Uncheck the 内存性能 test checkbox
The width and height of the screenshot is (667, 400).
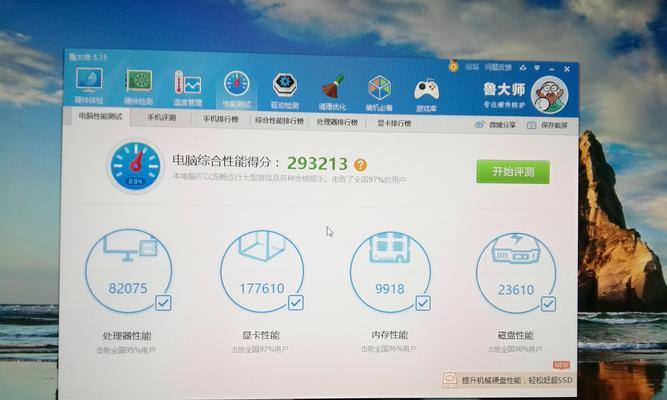422,303
